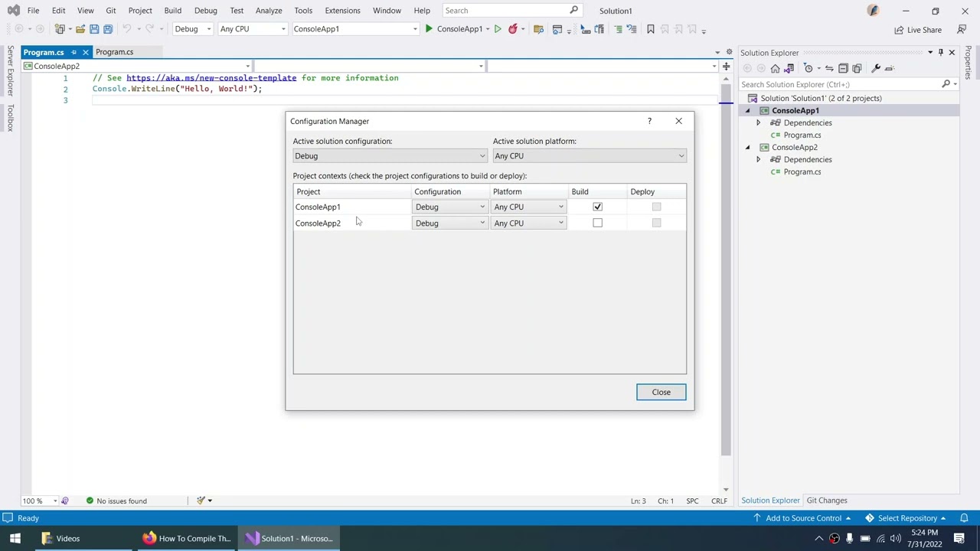Open the Build menu
Screen dimensions: 980x551
coord(172,11)
